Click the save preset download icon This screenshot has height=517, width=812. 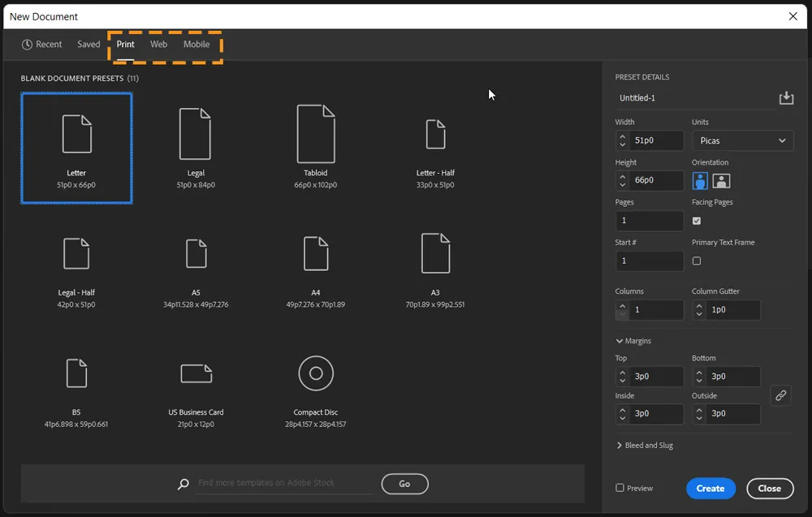point(785,97)
